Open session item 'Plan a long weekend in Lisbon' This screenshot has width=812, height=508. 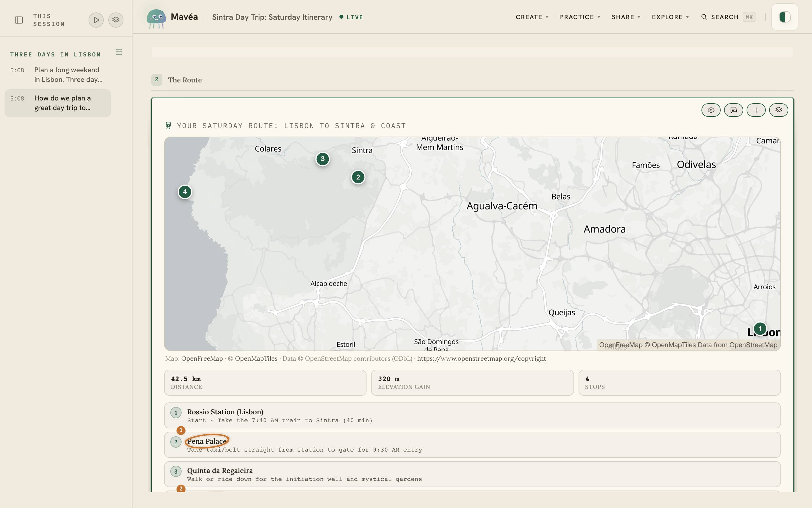point(58,75)
